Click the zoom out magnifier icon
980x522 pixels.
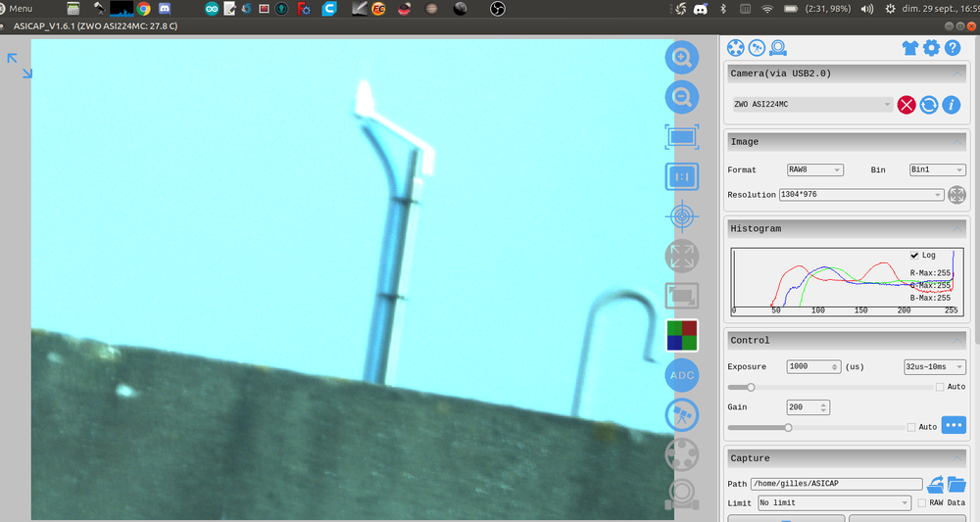click(x=681, y=97)
